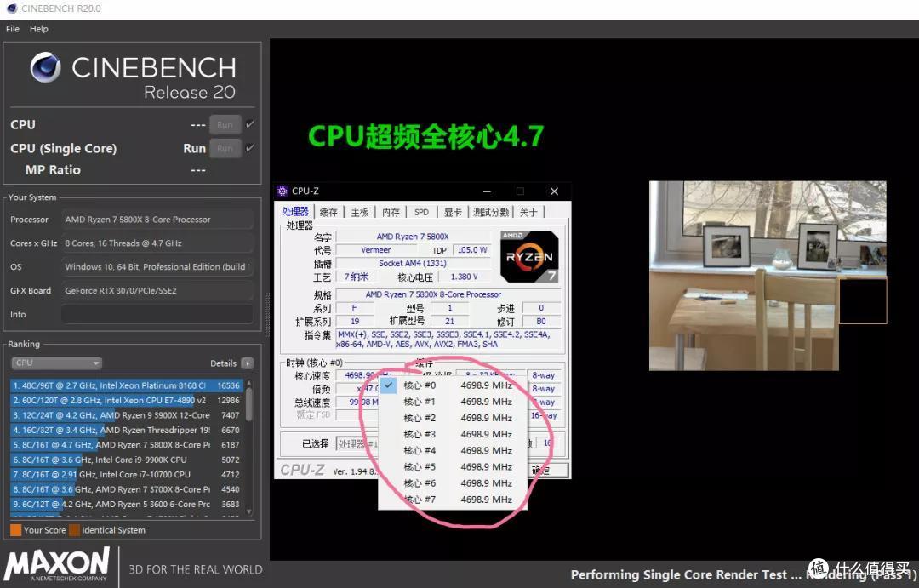
Task: Click the Cinebench logo sphere icon
Action: coord(46,67)
